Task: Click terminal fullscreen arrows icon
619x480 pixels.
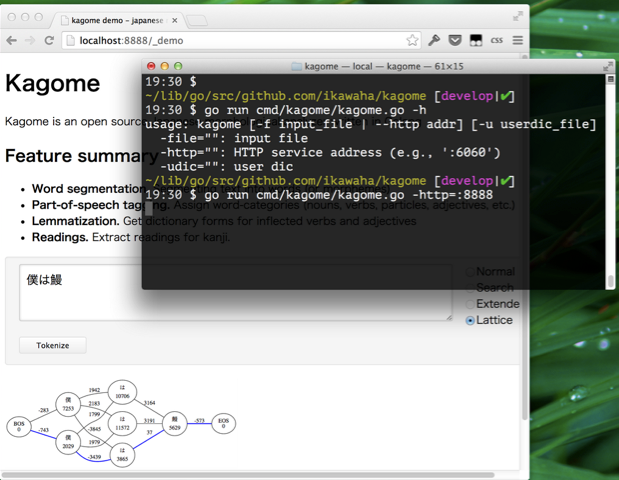Action: pyautogui.click(x=608, y=66)
